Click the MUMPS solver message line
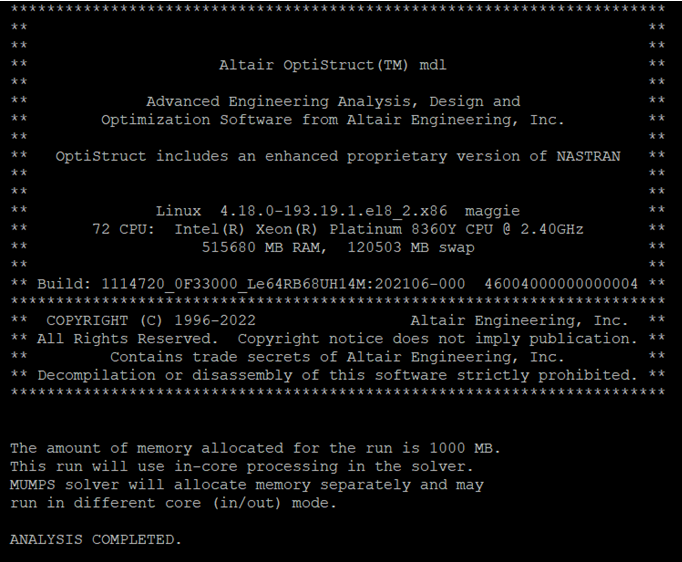The height and width of the screenshot is (562, 682). [247, 484]
